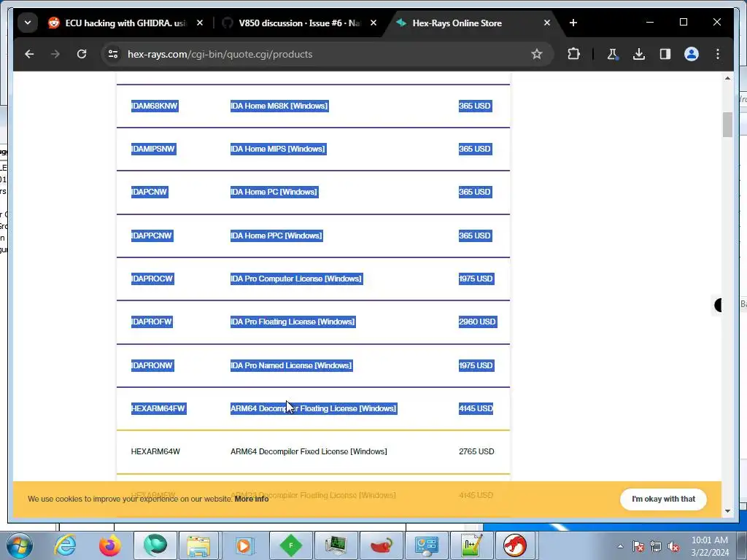Select IDA Pro Named License [Windows]
This screenshot has width=747, height=560.
(292, 366)
